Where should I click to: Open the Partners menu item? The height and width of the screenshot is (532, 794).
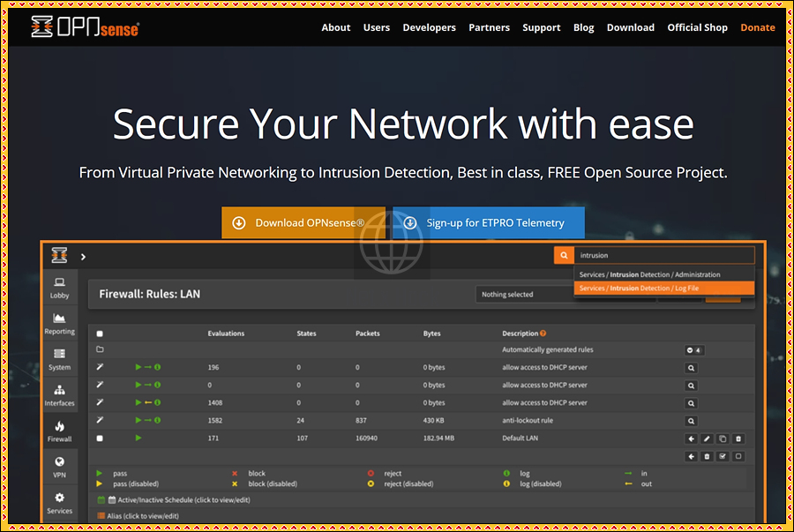(x=489, y=27)
